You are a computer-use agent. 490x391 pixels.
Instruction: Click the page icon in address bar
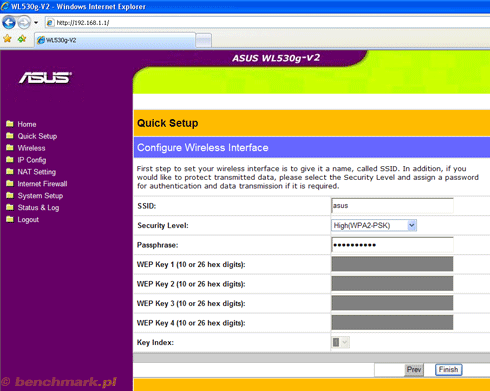50,23
